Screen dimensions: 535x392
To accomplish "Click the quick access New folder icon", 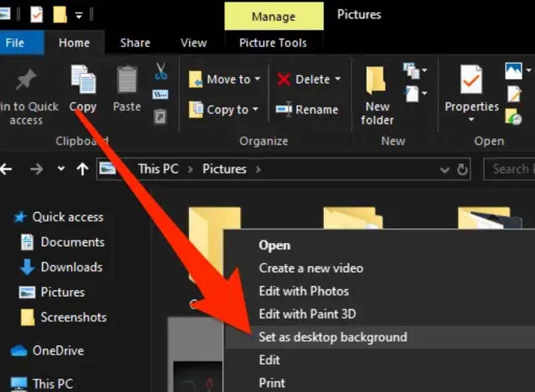I will pyautogui.click(x=60, y=14).
